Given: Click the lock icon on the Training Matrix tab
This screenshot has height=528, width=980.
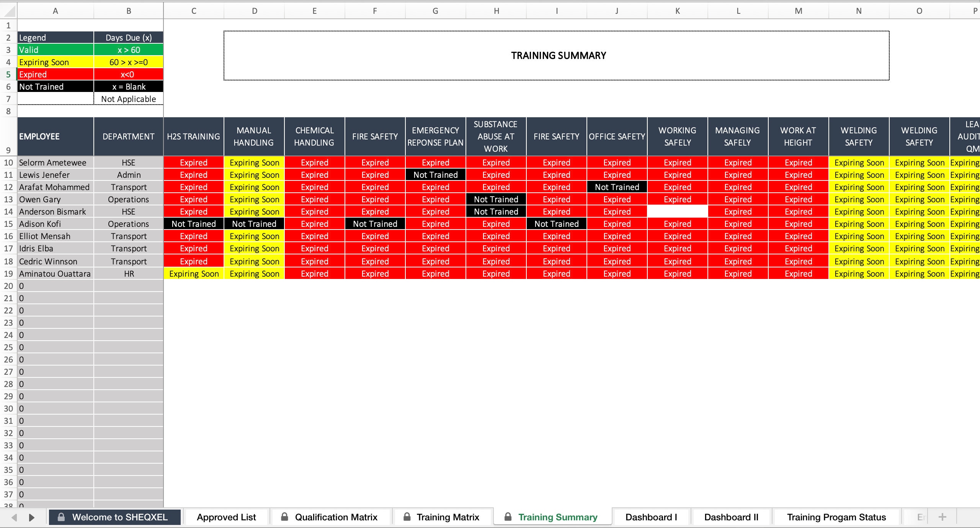Looking at the screenshot, I should coord(407,517).
